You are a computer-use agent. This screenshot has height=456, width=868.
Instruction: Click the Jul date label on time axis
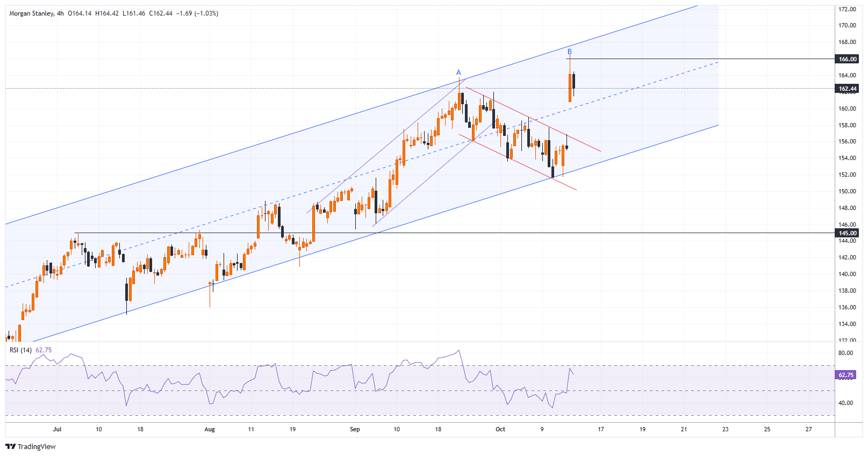(x=57, y=429)
